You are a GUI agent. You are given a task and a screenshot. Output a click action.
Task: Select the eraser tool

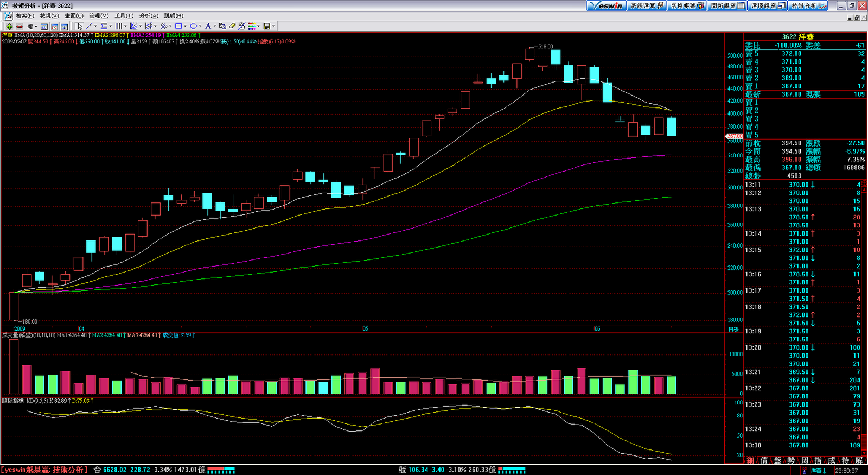pyautogui.click(x=232, y=26)
